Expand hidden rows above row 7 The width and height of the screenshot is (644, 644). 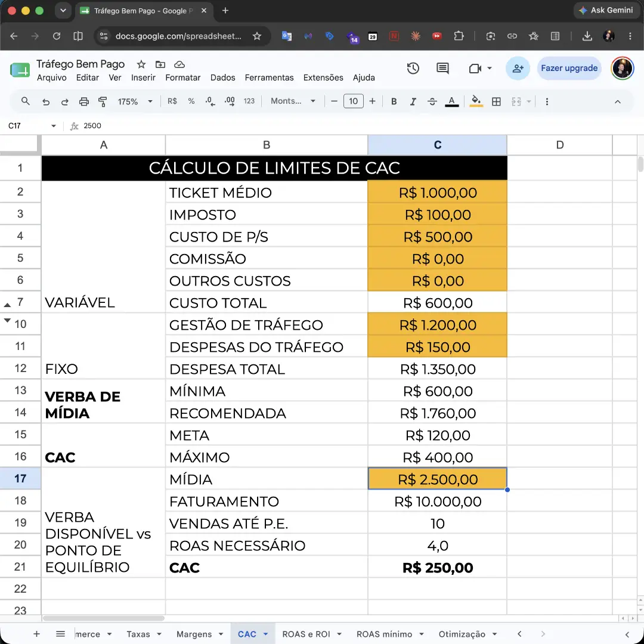7,305
